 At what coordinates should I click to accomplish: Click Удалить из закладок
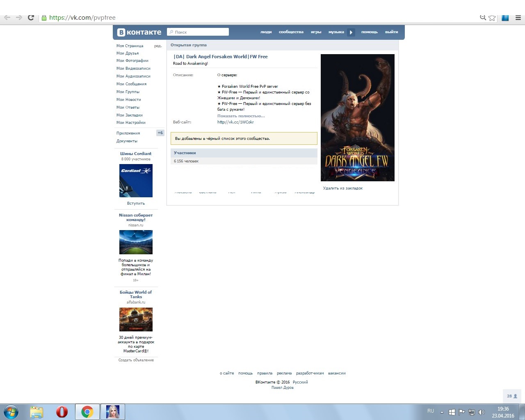click(x=343, y=188)
